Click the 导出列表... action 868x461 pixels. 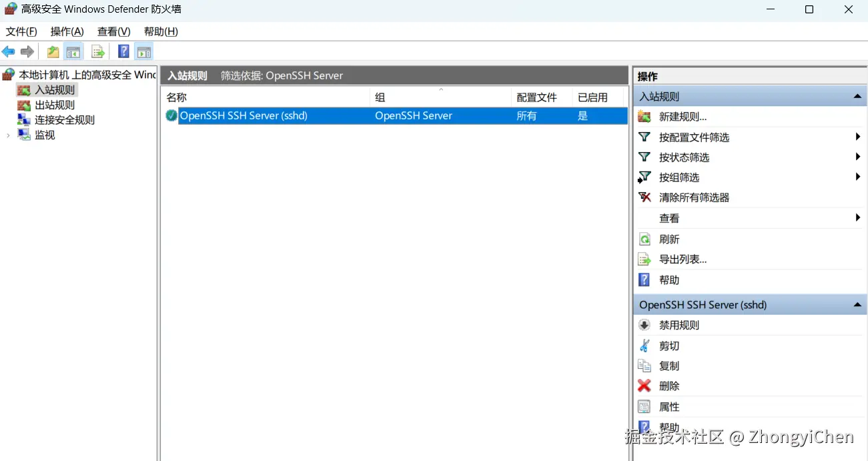683,260
